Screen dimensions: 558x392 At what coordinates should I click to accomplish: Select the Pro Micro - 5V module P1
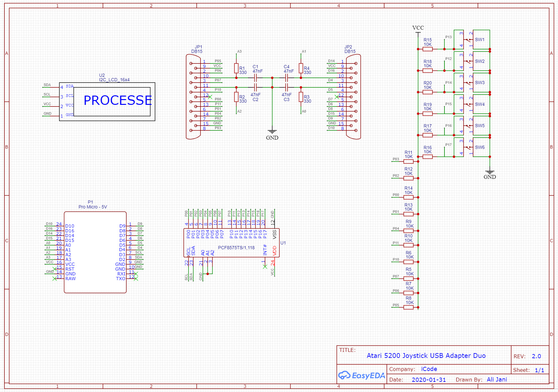pos(95,252)
